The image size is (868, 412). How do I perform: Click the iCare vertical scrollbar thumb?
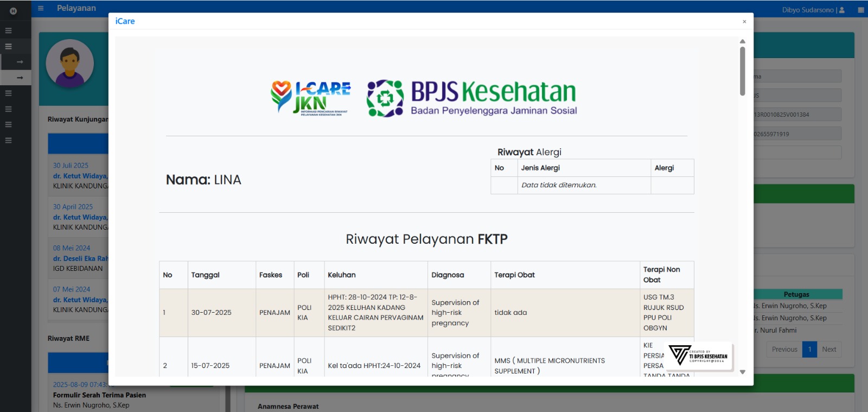742,71
